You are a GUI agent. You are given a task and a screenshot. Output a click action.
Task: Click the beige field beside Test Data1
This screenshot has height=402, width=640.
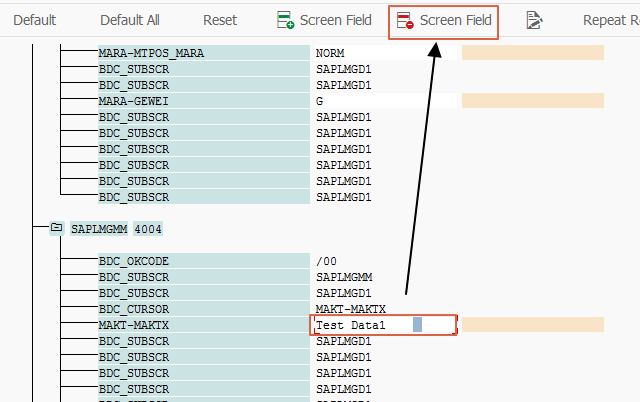(533, 325)
